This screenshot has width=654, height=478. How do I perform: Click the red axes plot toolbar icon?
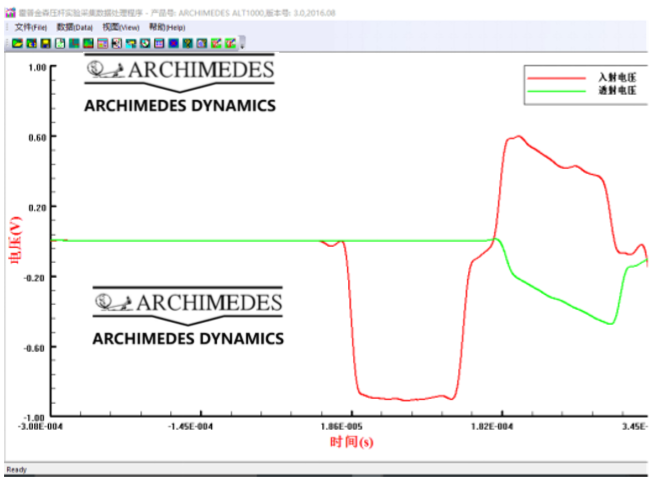coord(74,43)
